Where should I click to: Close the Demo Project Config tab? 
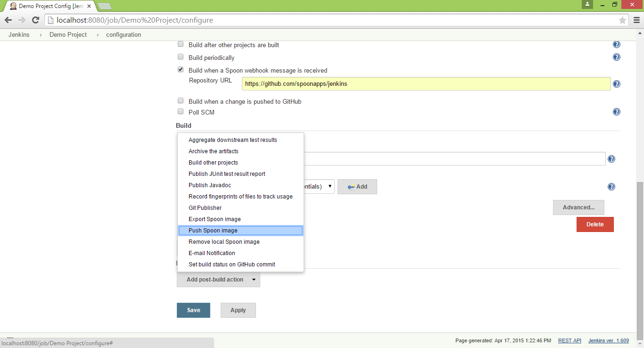click(x=89, y=6)
